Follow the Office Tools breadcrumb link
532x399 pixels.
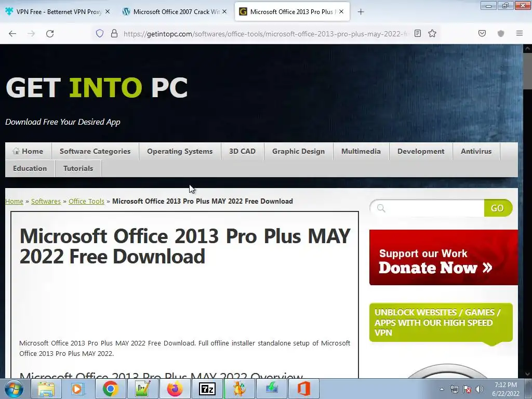[86, 201]
